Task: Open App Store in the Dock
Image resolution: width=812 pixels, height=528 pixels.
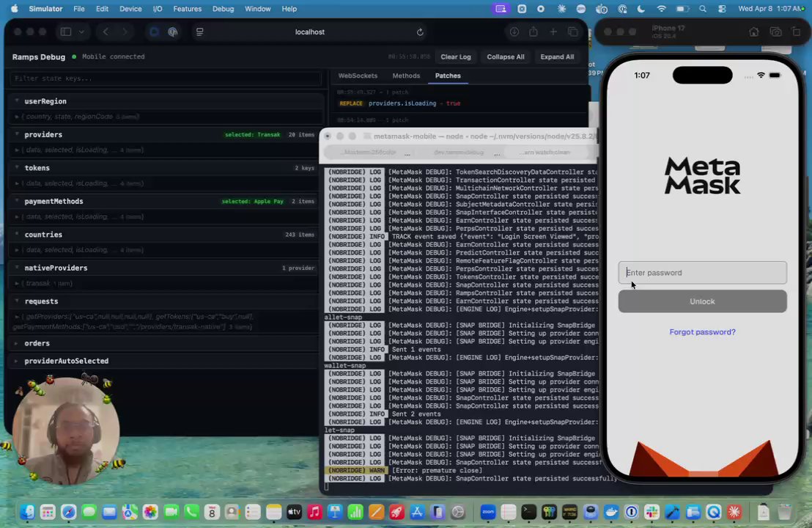Action: click(417, 512)
